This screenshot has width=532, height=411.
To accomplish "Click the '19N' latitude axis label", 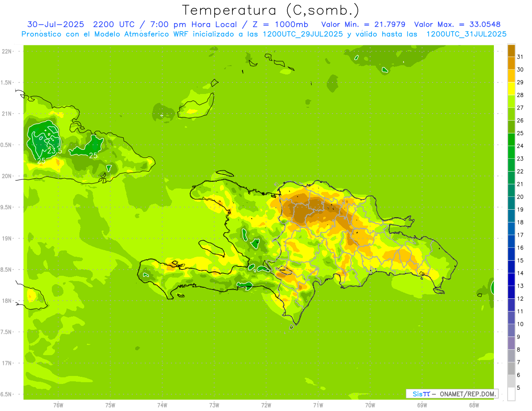I will 7,239.
